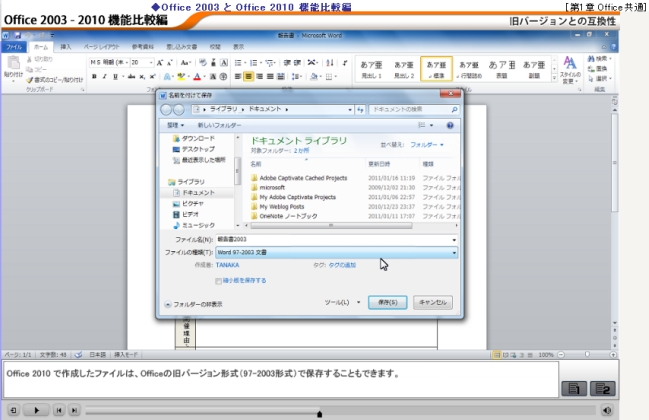Open the file type dropdown

[x=454, y=252]
